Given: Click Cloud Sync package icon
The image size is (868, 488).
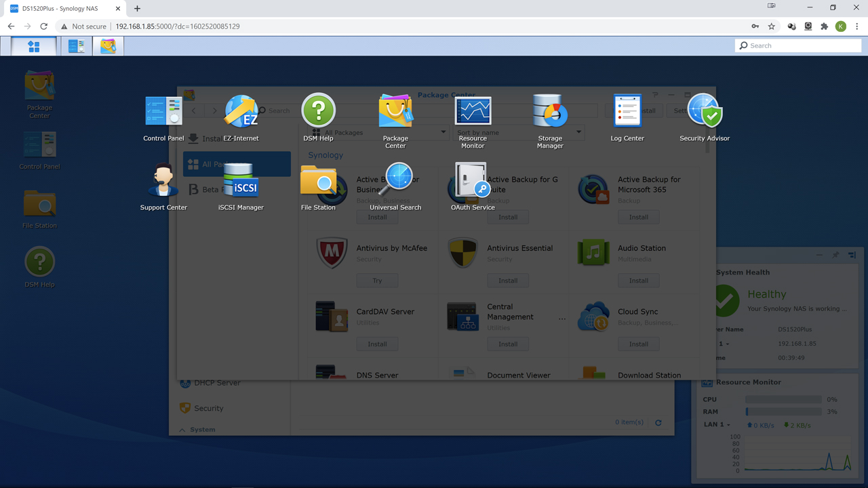Looking at the screenshot, I should (593, 316).
